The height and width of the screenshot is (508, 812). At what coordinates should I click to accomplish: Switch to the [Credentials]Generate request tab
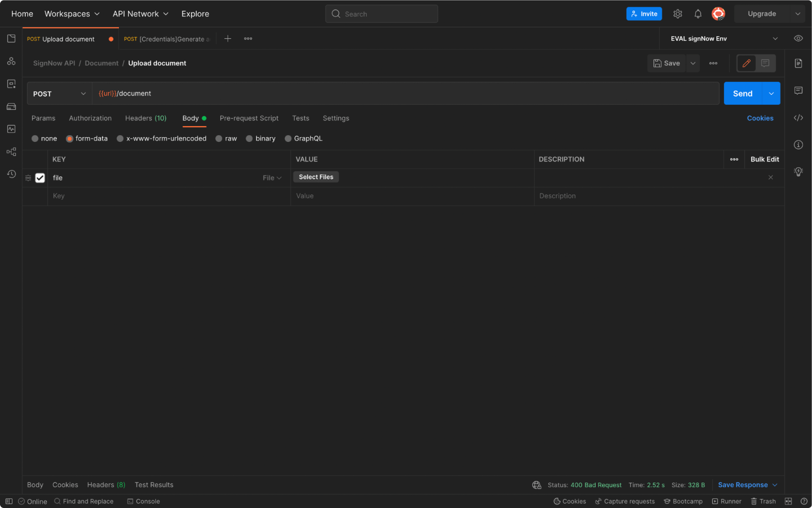pos(166,39)
